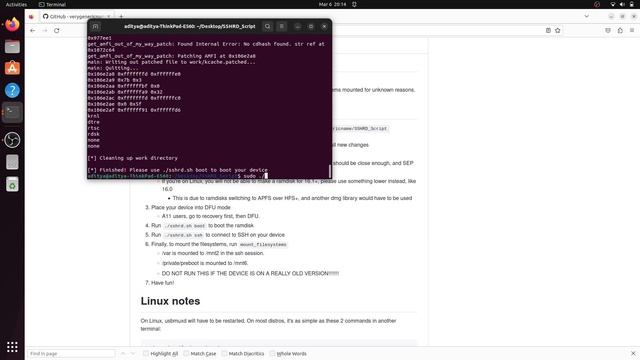
Task: Click '/private/preboot is mounted to /mnt6' line
Action: click(x=205, y=263)
